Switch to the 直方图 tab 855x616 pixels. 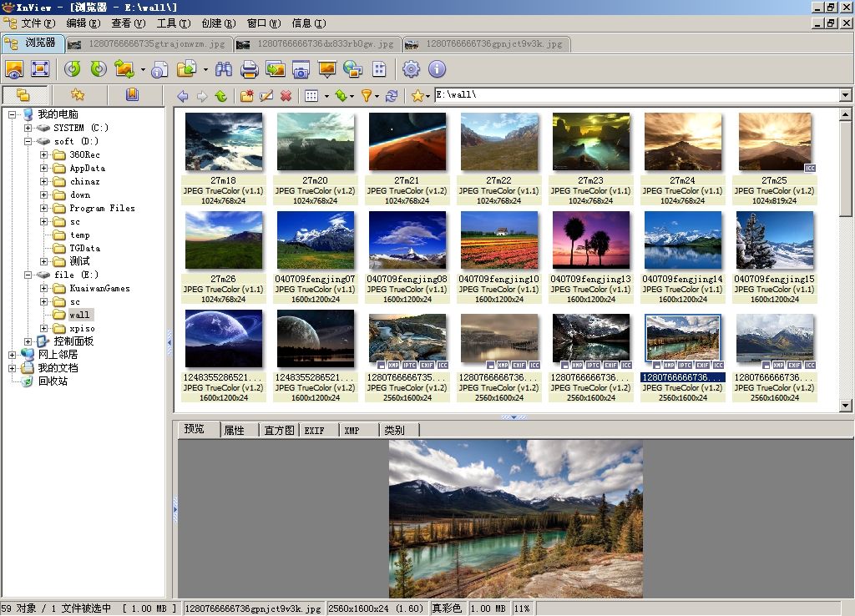pyautogui.click(x=279, y=430)
